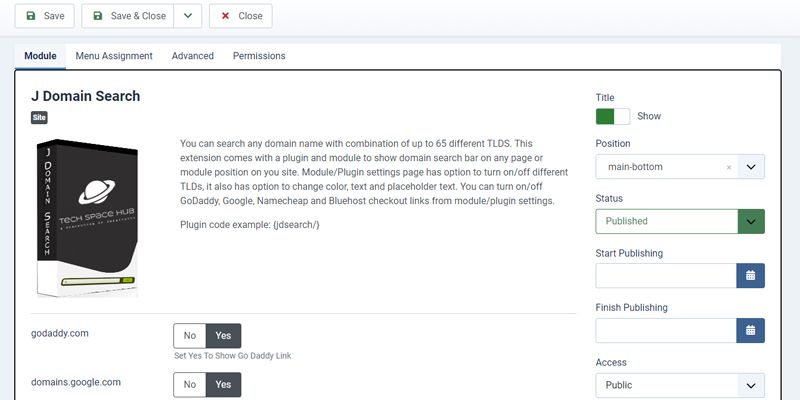Select No for domains.google.com
Screen dimensions: 800x400
[x=190, y=385]
